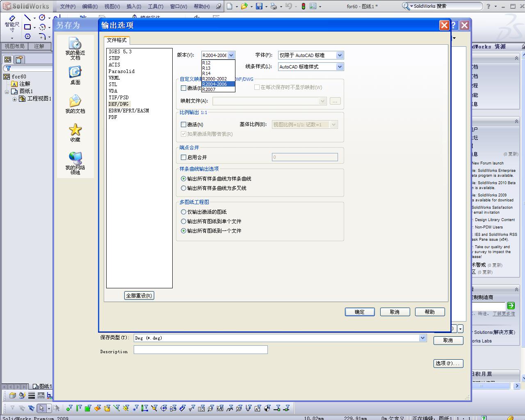Open the 文件(F) menu
Viewport: 525px width, 420px height.
point(68,7)
